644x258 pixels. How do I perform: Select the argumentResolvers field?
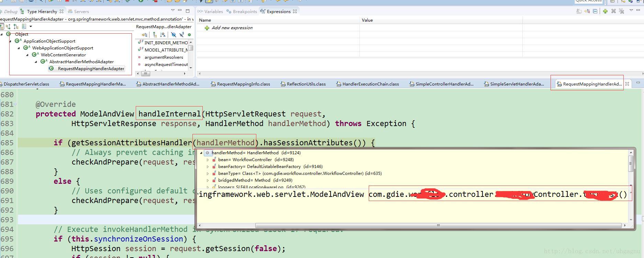[161, 57]
